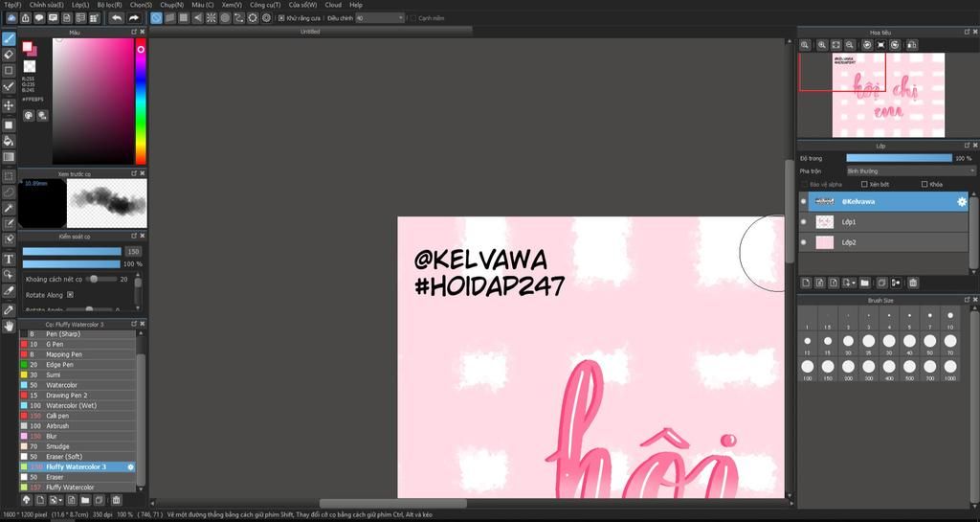Click the Navigator canvas thumbnail
Viewport: 980px width, 522px height.
(888, 95)
